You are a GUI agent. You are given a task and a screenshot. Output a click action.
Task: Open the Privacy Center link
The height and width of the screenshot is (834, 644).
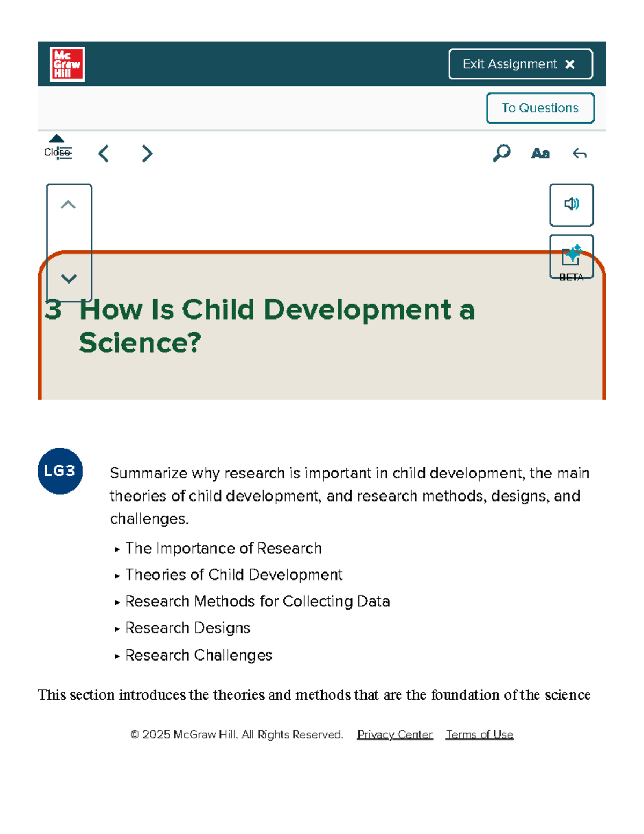tap(395, 734)
